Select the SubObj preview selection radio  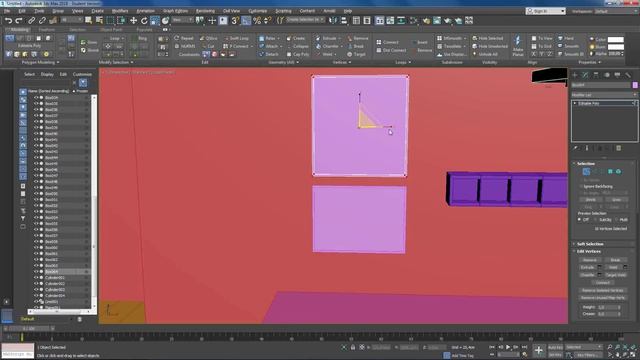coord(596,220)
